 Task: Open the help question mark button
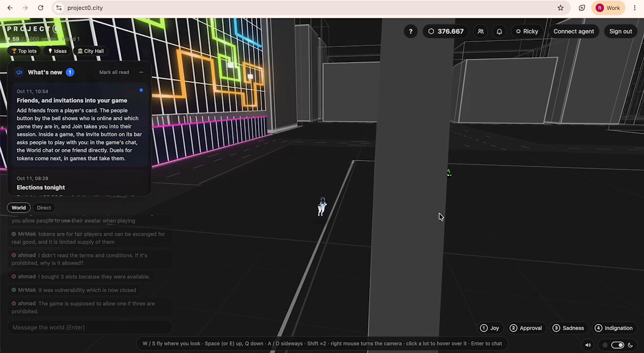coord(411,31)
